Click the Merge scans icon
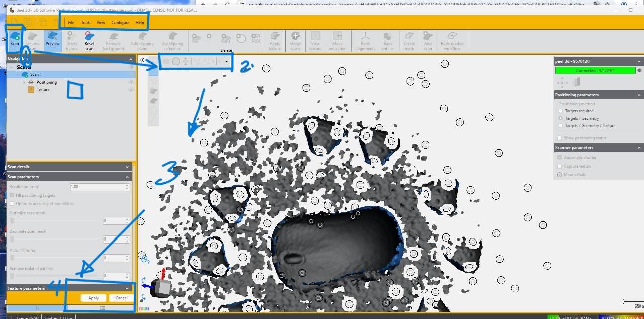 point(295,41)
